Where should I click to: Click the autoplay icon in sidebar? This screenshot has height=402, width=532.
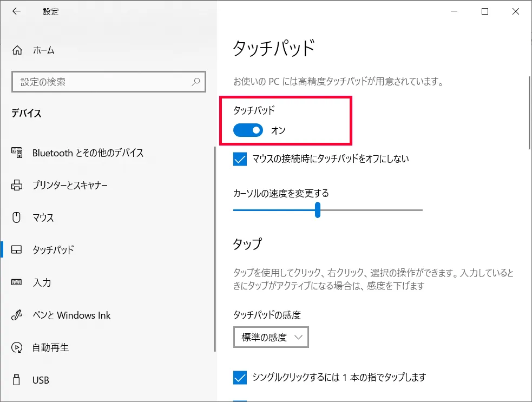[17, 347]
